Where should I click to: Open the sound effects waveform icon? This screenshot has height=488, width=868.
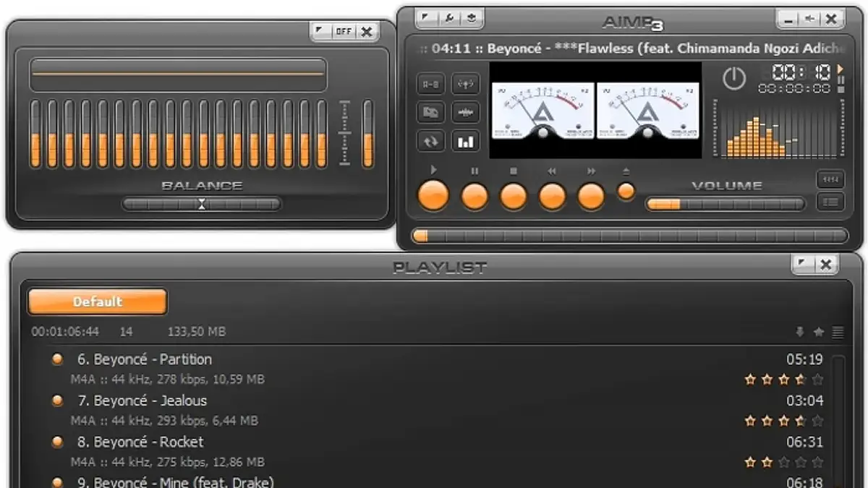tap(465, 113)
